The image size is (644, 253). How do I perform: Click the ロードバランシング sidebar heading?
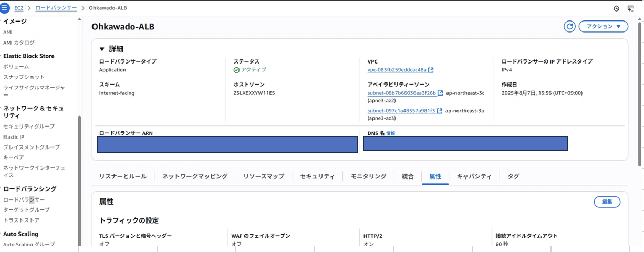click(30, 188)
